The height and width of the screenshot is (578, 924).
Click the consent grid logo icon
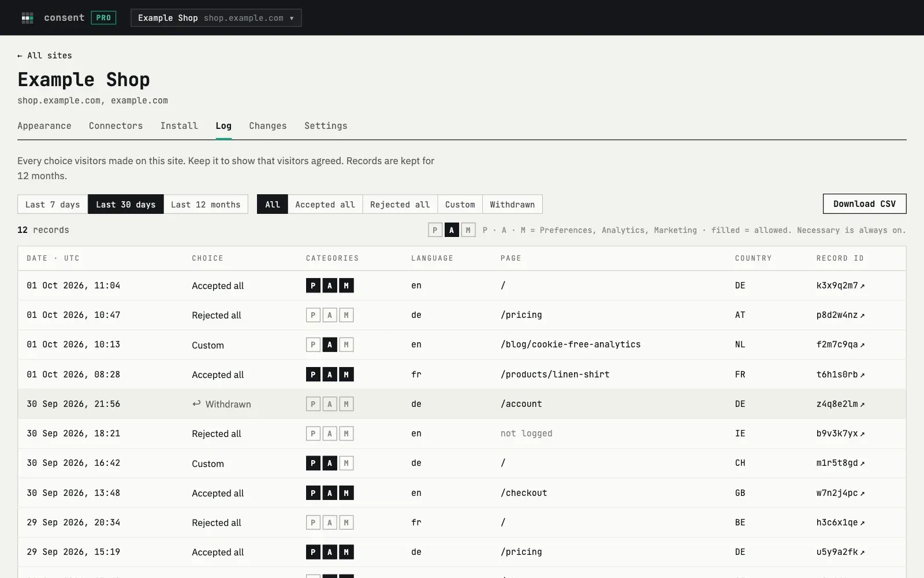[27, 18]
